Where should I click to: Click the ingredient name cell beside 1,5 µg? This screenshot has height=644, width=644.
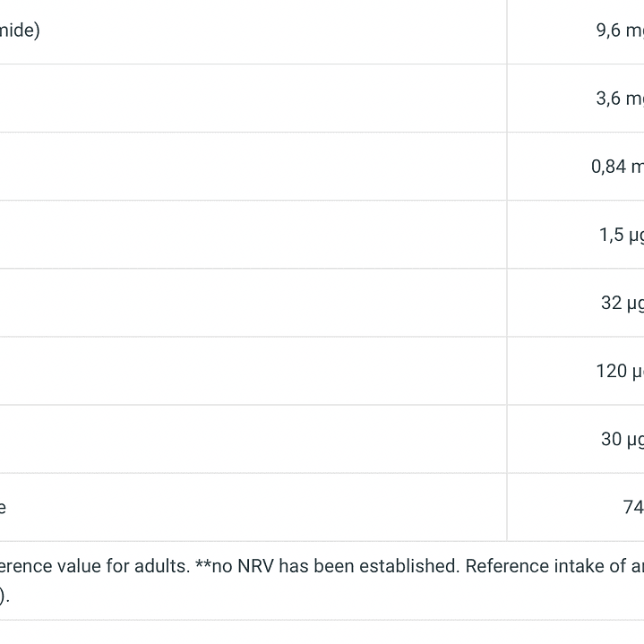[x=251, y=235]
